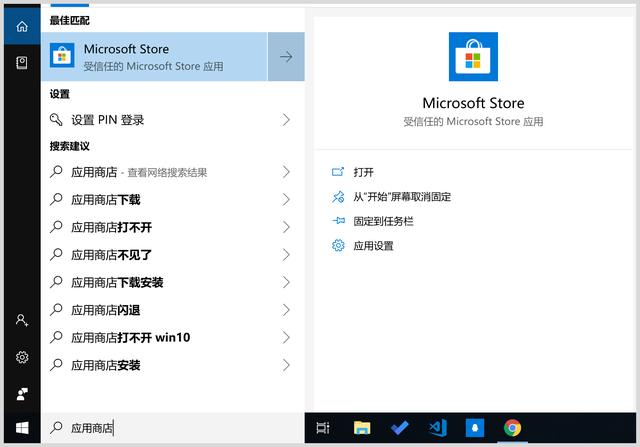Open Google Chrome from the taskbar

pos(513,428)
